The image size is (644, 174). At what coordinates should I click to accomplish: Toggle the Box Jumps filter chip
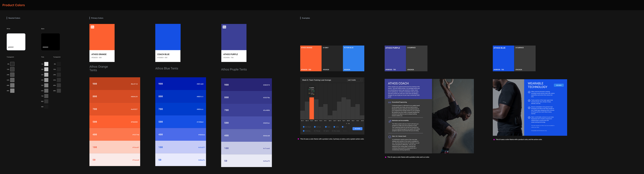pyautogui.click(x=336, y=131)
